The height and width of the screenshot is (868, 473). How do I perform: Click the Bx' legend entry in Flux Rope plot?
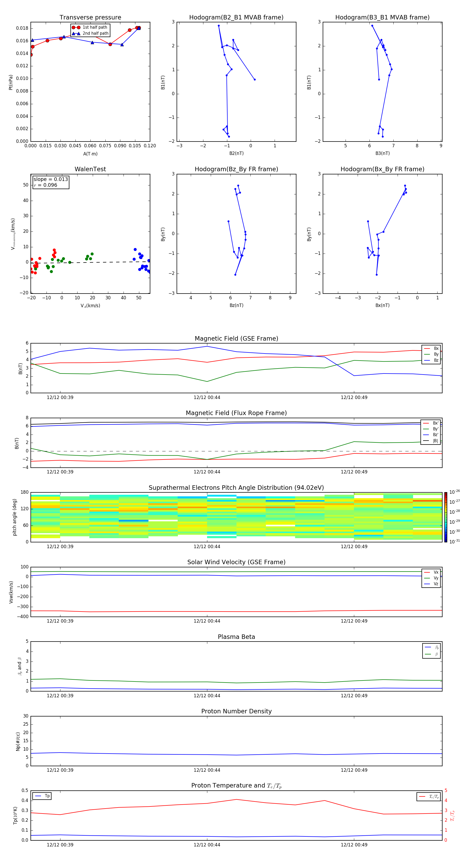coord(431,423)
